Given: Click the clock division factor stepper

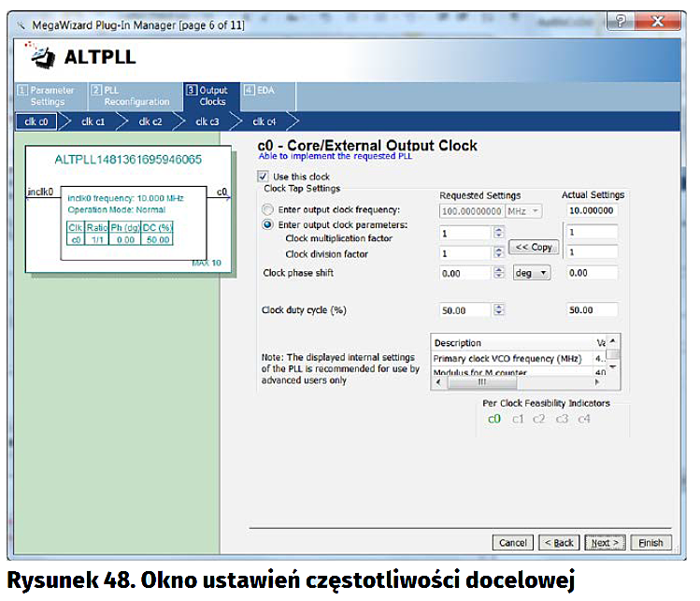Looking at the screenshot, I should [x=498, y=253].
